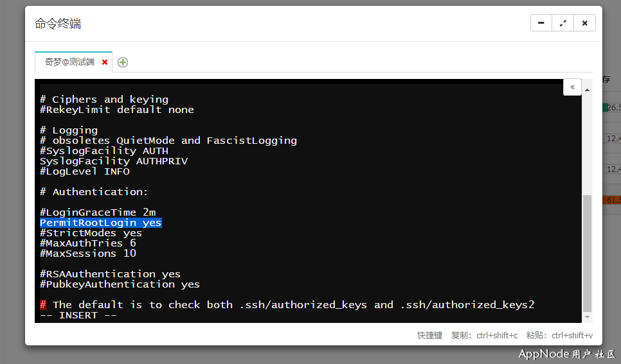Click the 快捷键 label
The height and width of the screenshot is (364, 621).
pos(429,335)
